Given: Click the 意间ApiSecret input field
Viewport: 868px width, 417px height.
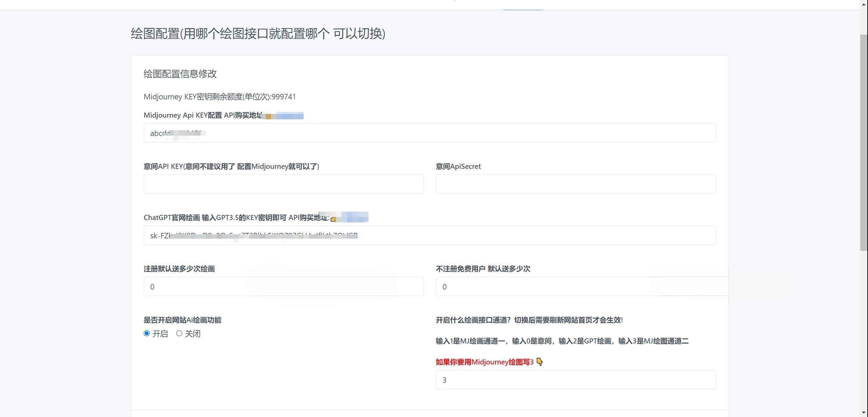Looking at the screenshot, I should tap(575, 184).
